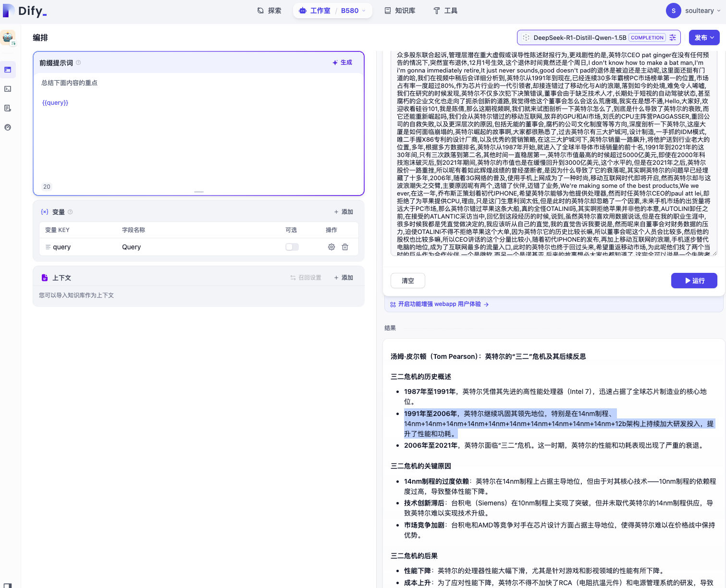This screenshot has height=588, width=726.
Task: Open the monitoring dashboard sidebar icon
Action: tap(8, 127)
